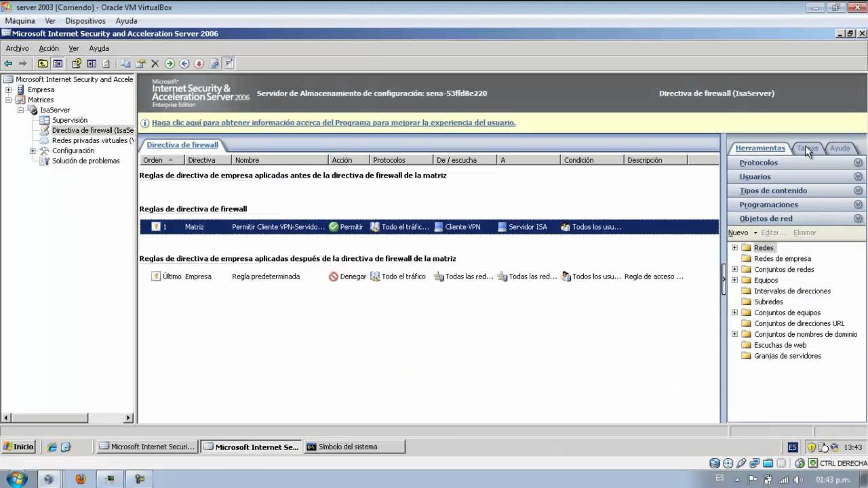Switch to the Tareas tab
Viewport: 868px width, 488px height.
click(808, 148)
